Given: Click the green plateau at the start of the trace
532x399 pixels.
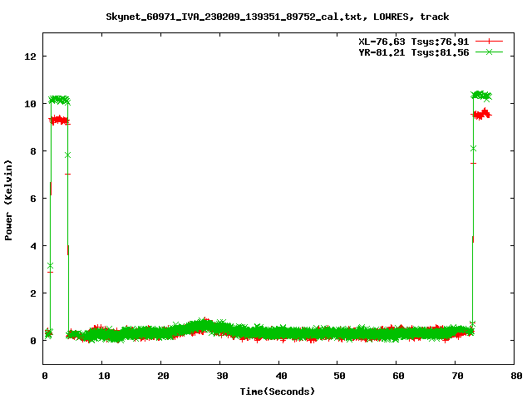Looking at the screenshot, I should coord(59,100).
